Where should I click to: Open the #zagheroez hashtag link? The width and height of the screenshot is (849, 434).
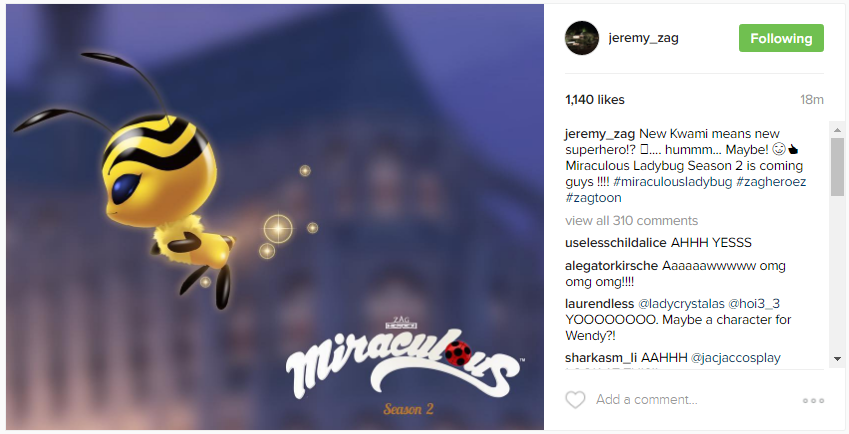[771, 182]
